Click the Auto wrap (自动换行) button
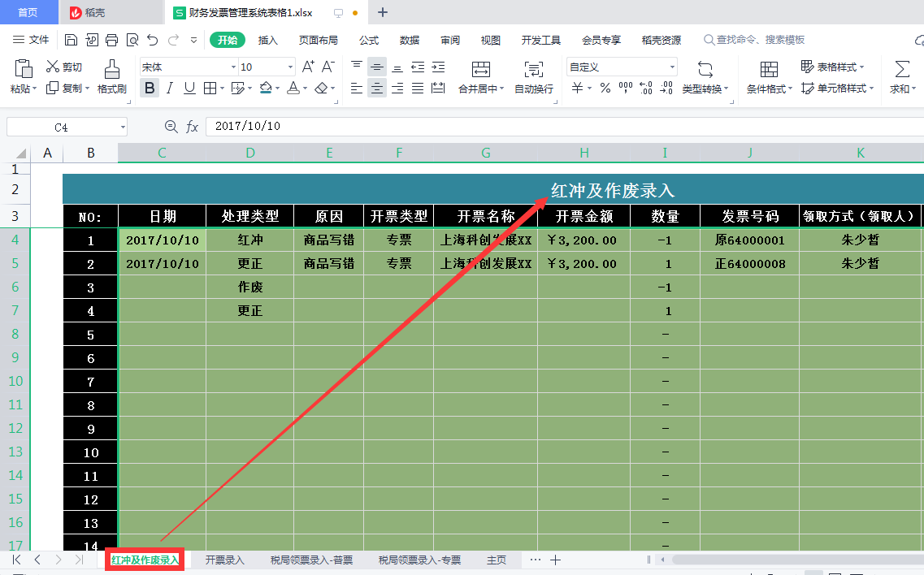The height and width of the screenshot is (575, 924). 534,76
